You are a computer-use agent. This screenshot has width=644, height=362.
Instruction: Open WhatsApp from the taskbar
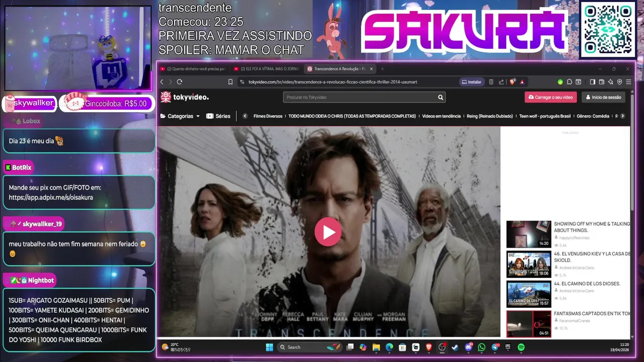click(x=481, y=347)
